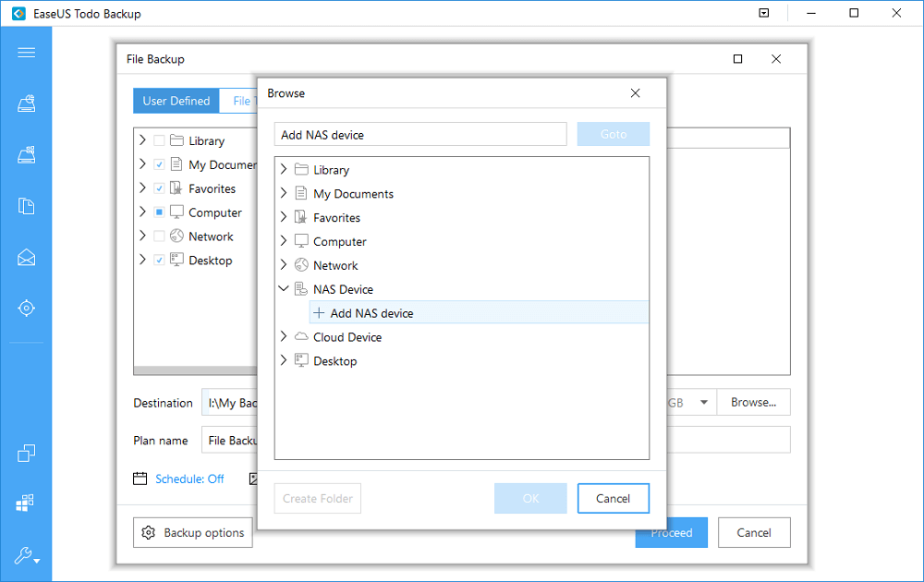Click the Create Folder button

[x=318, y=498]
